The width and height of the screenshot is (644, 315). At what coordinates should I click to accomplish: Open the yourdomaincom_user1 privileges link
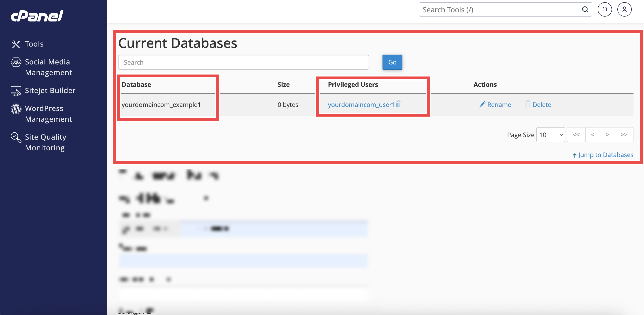coord(361,104)
